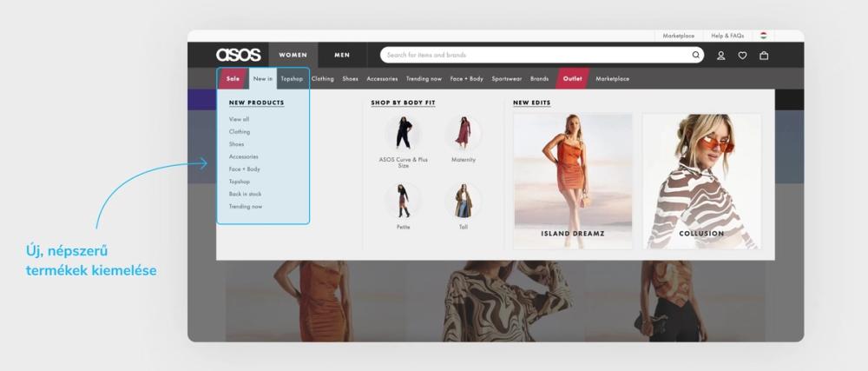The image size is (868, 371).
Task: Open the Topshop menu item
Action: [x=292, y=78]
